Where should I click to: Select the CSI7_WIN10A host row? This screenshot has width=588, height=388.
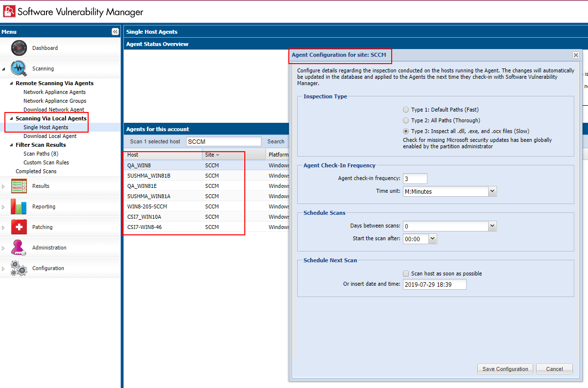pos(206,217)
